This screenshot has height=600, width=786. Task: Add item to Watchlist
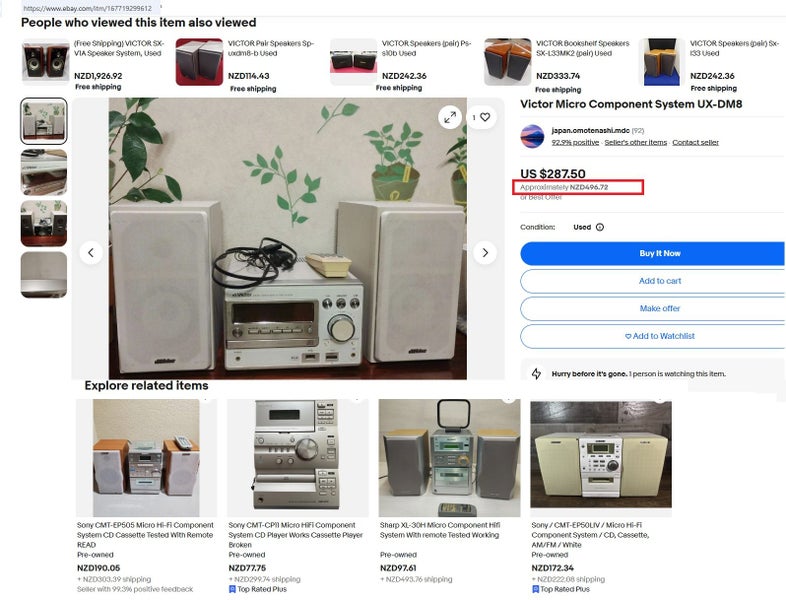click(653, 336)
